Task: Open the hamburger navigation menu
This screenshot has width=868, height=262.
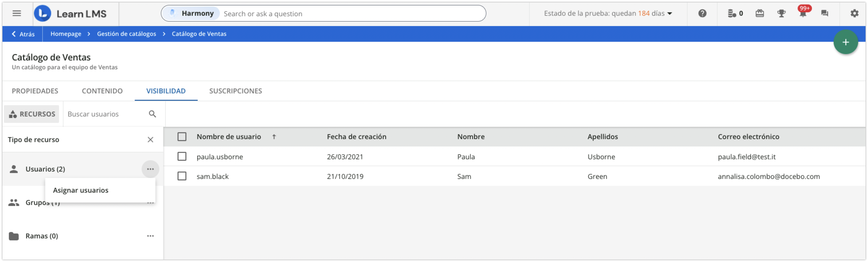Action: 16,13
